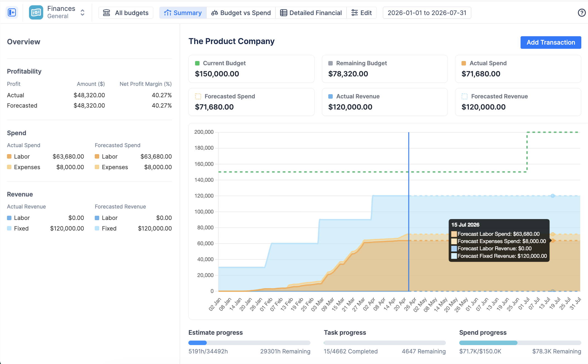Click the sliders icon next to Edit

(x=354, y=13)
